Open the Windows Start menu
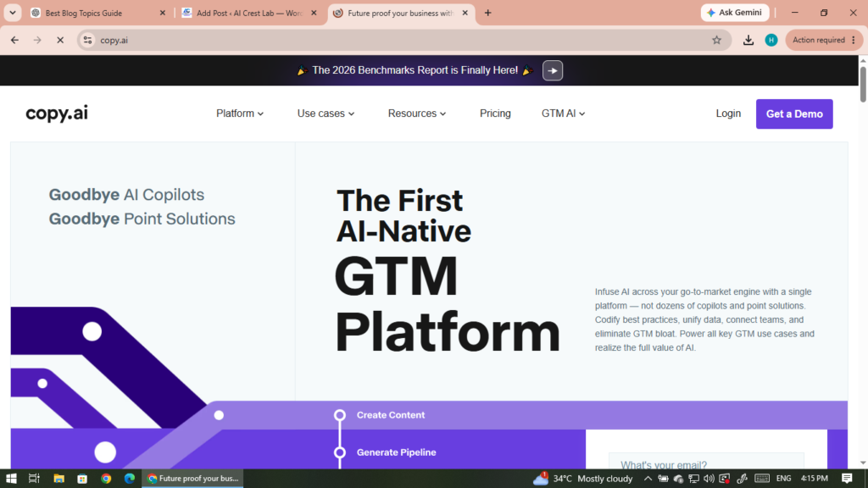The height and width of the screenshot is (488, 868). tap(11, 478)
